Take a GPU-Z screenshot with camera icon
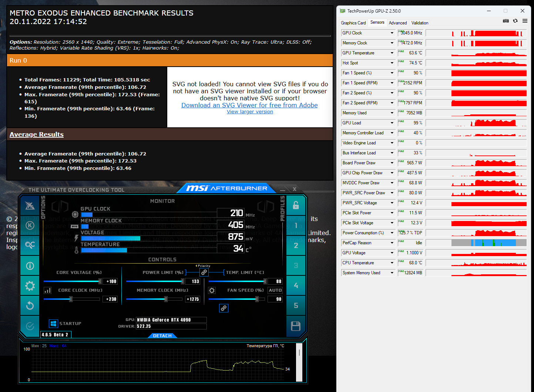 [x=506, y=21]
